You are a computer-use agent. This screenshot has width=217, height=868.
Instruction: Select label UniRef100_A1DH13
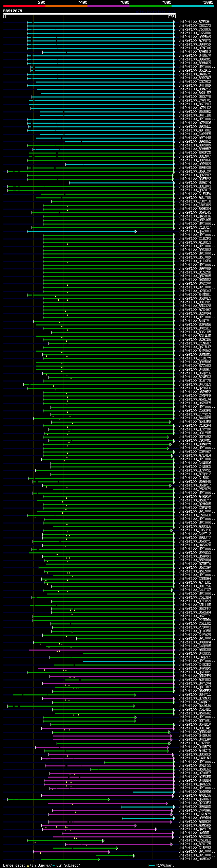195,243
